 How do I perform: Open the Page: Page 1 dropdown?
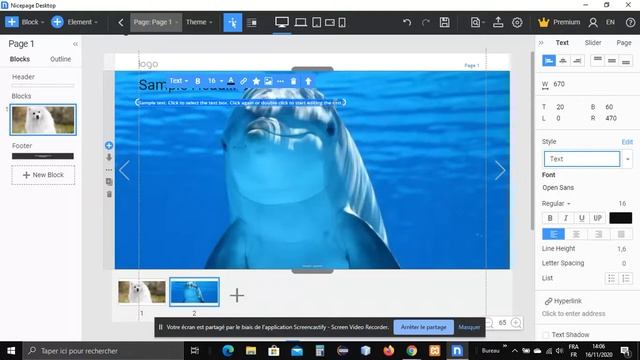point(156,22)
